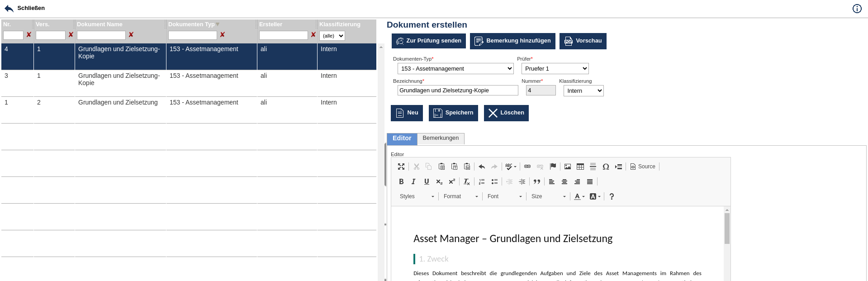Screen dimensions: 868x281
Task: Insert an anchor using the flag icon
Action: pos(553,167)
